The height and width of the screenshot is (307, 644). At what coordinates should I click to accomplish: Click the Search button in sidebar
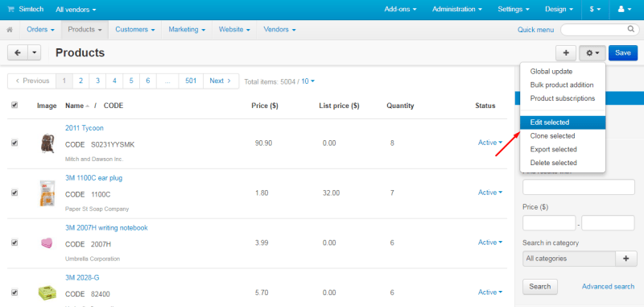click(539, 286)
